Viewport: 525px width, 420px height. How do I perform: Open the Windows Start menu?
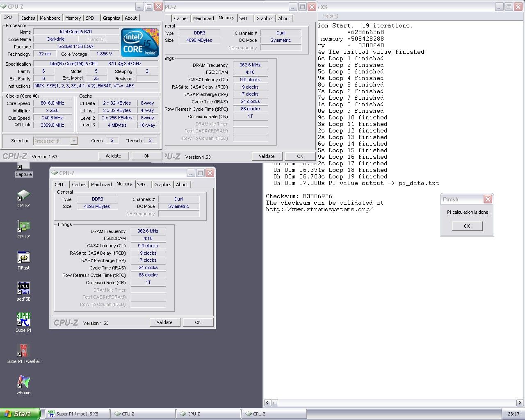20,414
